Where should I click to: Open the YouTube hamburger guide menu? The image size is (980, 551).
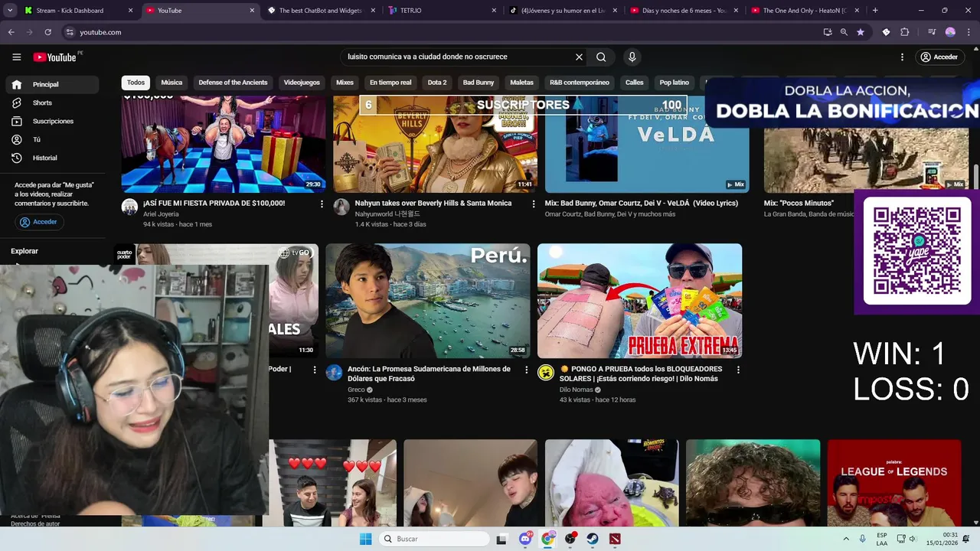click(16, 57)
